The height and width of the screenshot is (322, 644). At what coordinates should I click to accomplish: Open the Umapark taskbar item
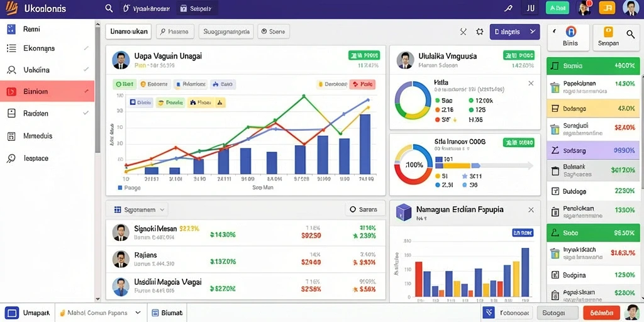tap(28, 313)
